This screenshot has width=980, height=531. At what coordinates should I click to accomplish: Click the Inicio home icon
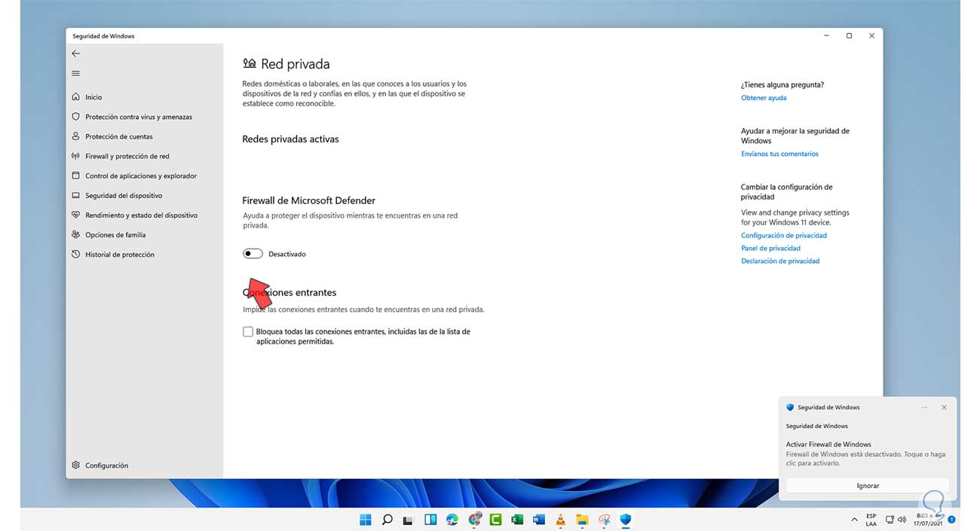pos(75,97)
